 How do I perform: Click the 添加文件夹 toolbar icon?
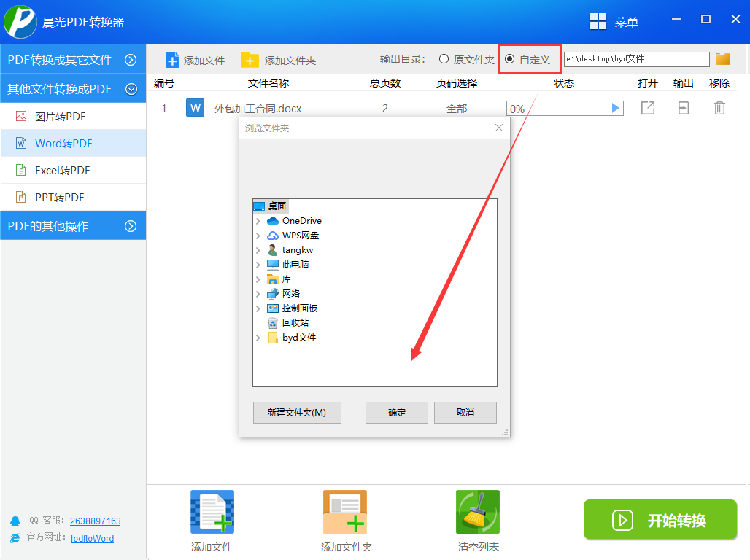tap(250, 59)
